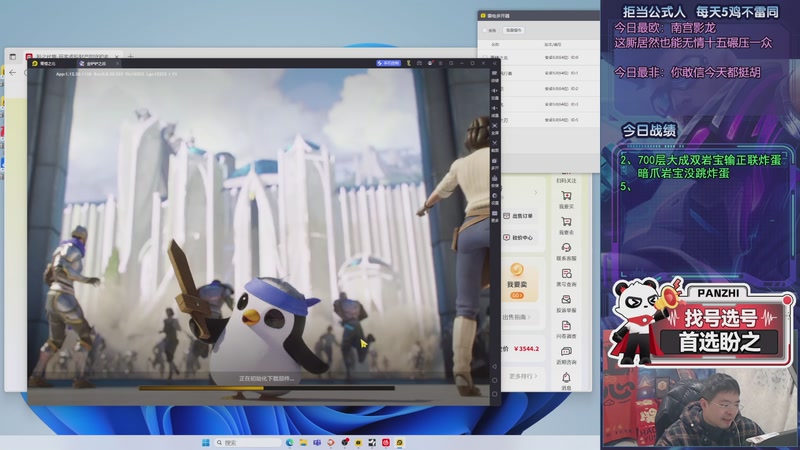Screen dimensions: 800x450
Task: Tap the Android home circle in emulator
Action: pyautogui.click(x=494, y=380)
